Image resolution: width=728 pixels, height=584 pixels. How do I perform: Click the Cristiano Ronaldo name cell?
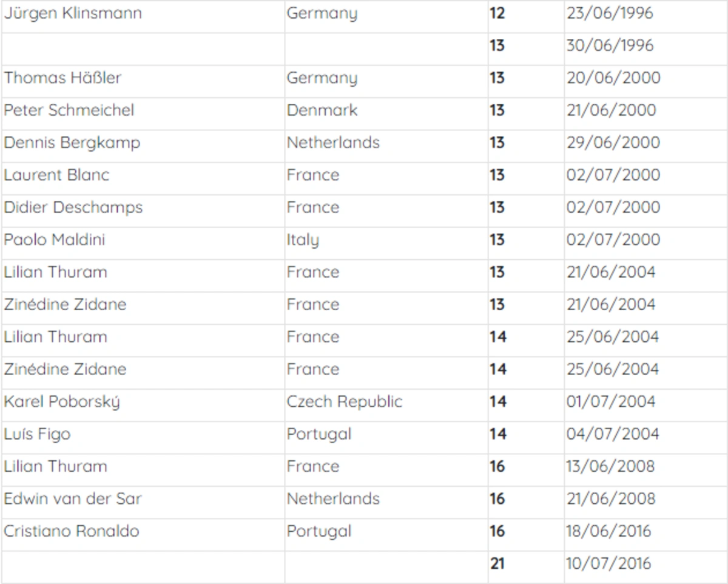72,532
